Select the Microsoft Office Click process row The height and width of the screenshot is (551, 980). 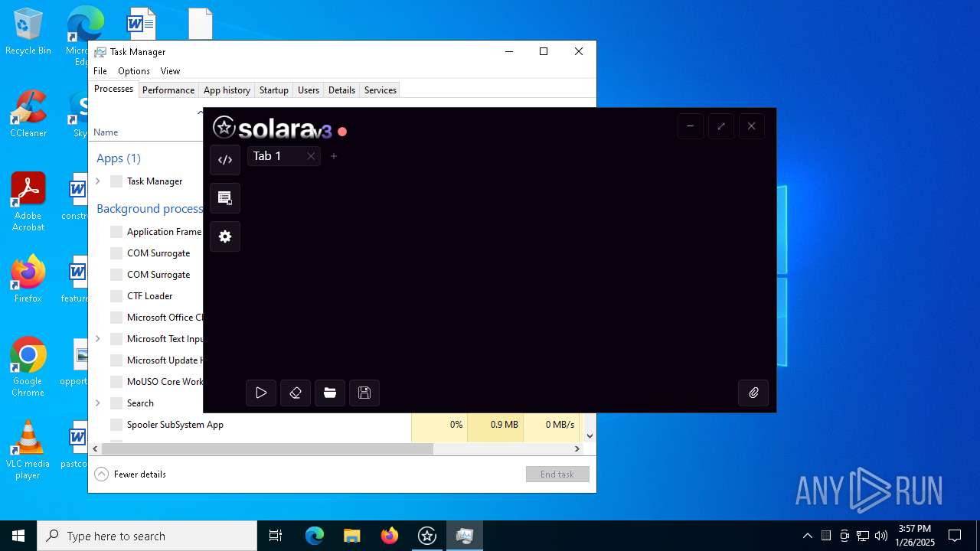[x=146, y=317]
